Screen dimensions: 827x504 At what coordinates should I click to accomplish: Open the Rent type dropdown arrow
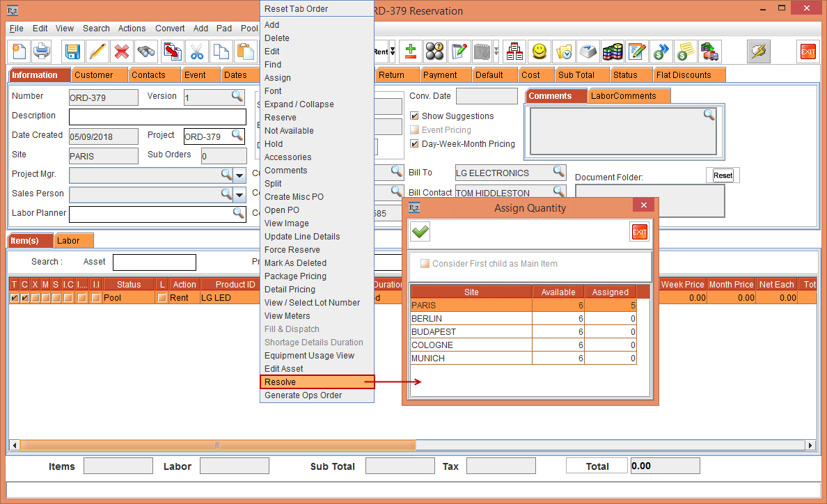392,52
